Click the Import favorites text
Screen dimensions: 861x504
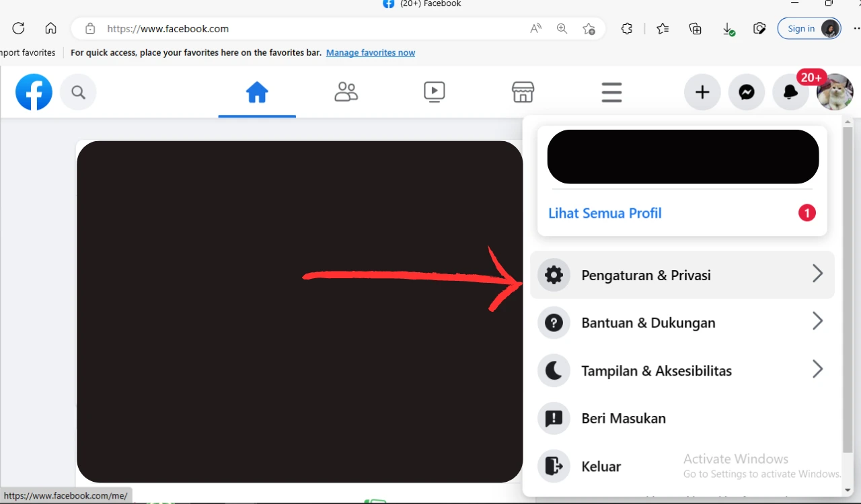[28, 52]
